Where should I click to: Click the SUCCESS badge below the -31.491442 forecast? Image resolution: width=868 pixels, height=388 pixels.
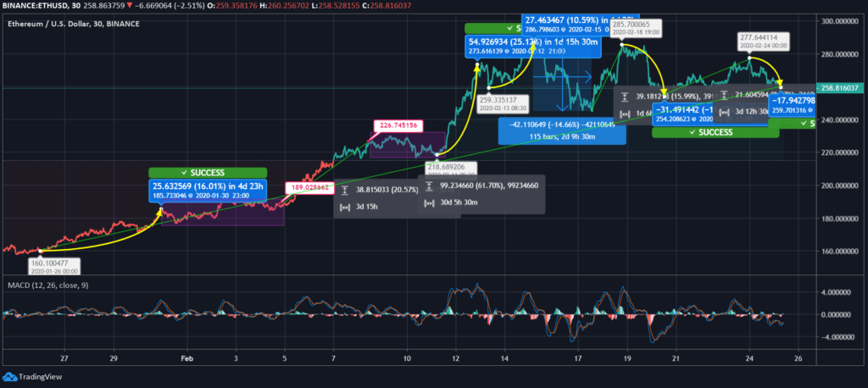(715, 133)
